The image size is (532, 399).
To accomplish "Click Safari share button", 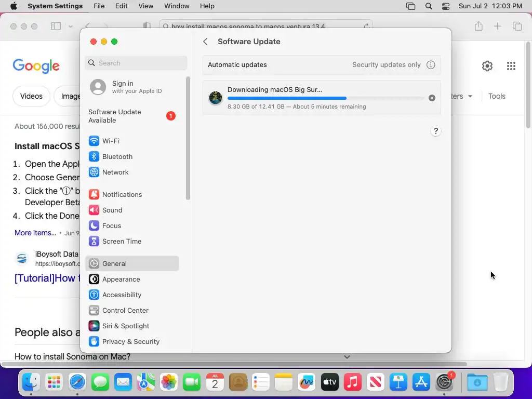I will point(478,26).
